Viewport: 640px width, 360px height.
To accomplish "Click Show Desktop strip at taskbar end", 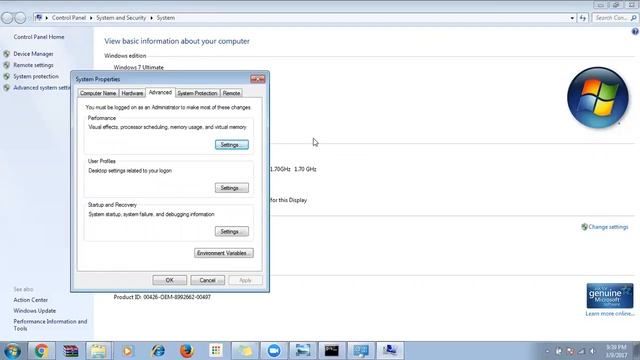I will [x=636, y=351].
